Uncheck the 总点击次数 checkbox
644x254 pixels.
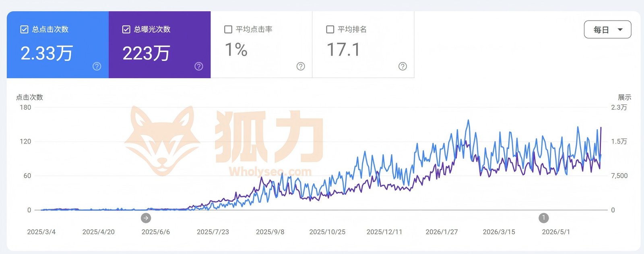point(24,29)
